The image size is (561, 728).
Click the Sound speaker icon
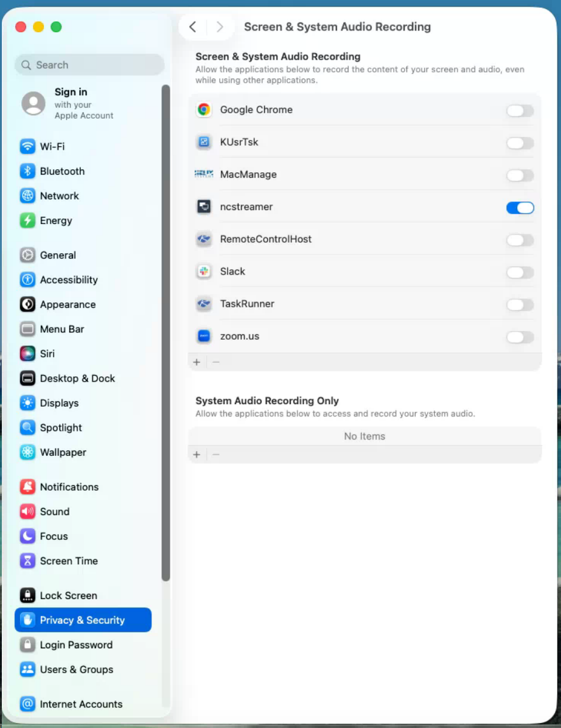pyautogui.click(x=27, y=511)
